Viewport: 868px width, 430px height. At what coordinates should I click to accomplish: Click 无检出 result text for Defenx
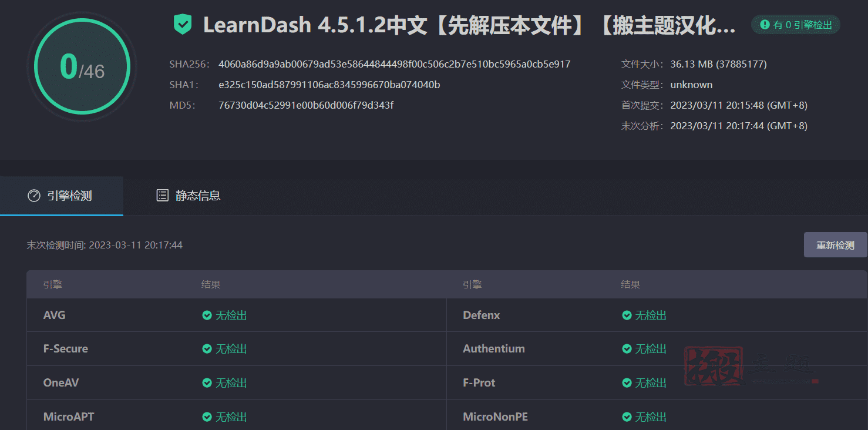(651, 315)
